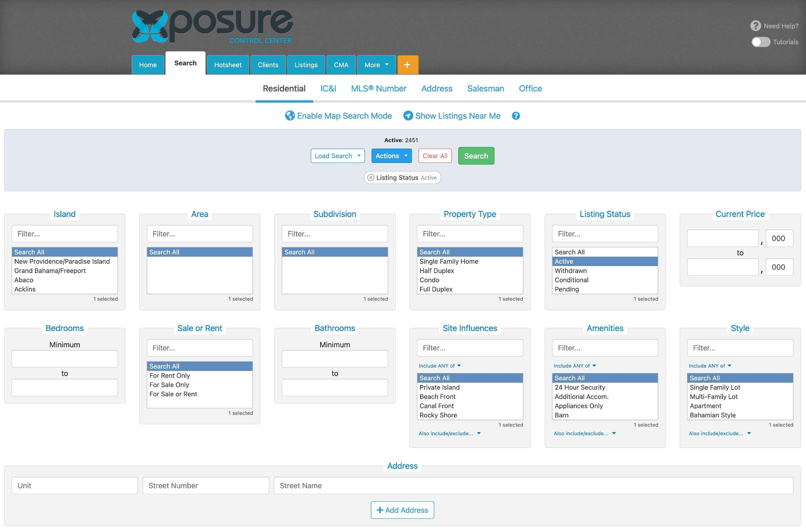Screen dimensions: 806x532
Task: Click the Clear All button
Action: coord(435,156)
